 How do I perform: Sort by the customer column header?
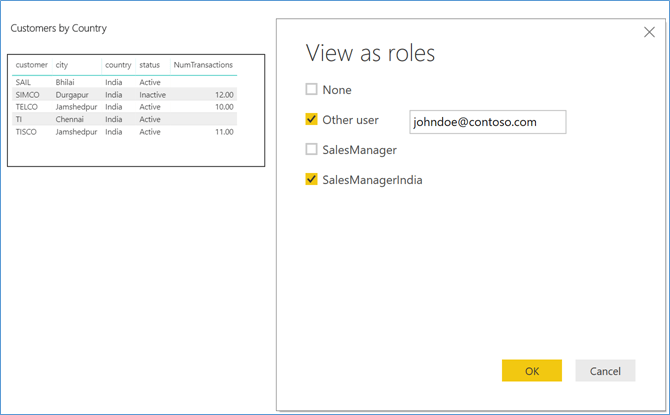[x=31, y=65]
